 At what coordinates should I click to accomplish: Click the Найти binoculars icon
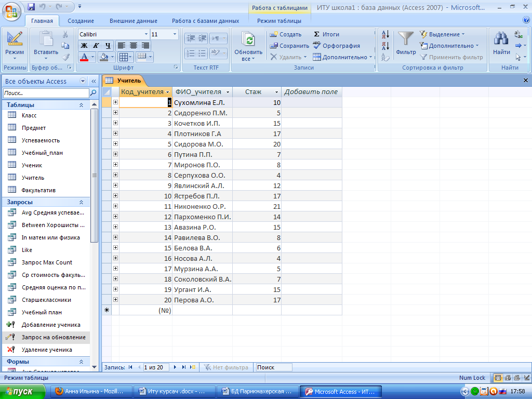[x=501, y=39]
